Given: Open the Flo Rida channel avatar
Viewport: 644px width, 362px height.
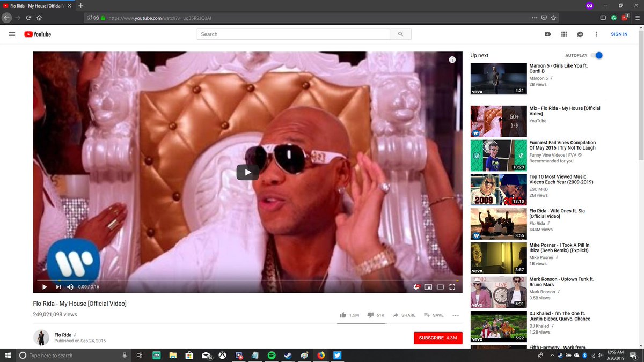Looking at the screenshot, I should click(x=41, y=337).
